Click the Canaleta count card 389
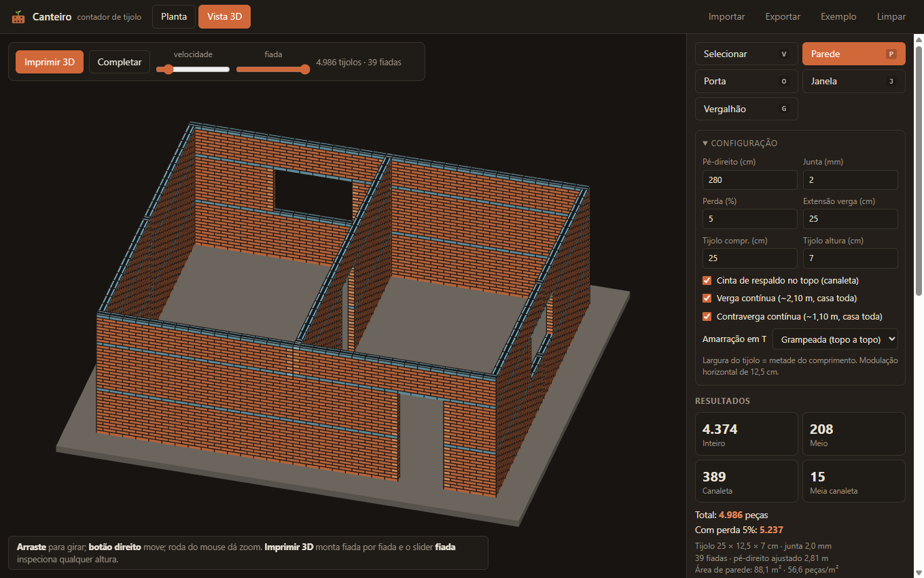The width and height of the screenshot is (924, 578). pos(746,481)
